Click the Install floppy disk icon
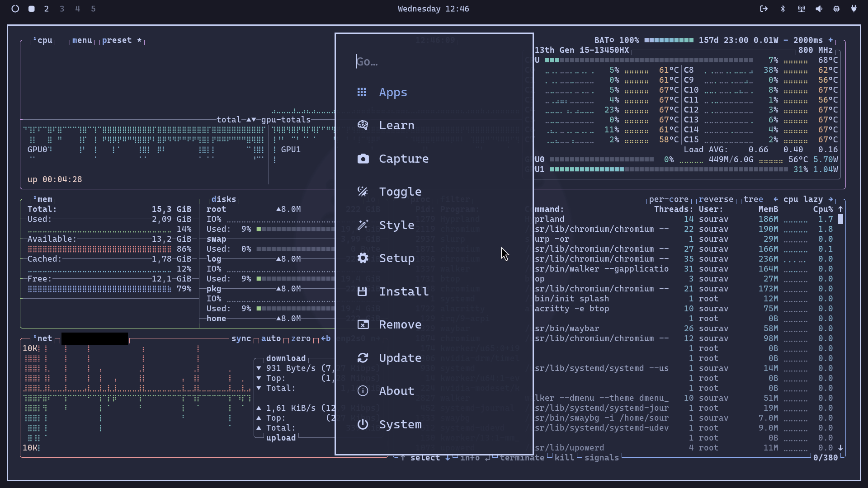Viewport: 868px width, 488px height. point(362,291)
